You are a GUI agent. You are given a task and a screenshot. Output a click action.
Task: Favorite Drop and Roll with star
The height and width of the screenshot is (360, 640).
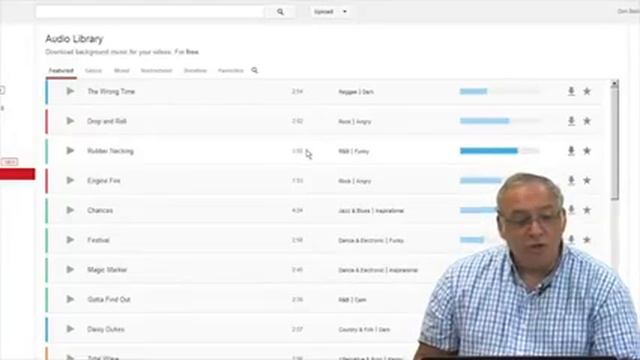587,121
